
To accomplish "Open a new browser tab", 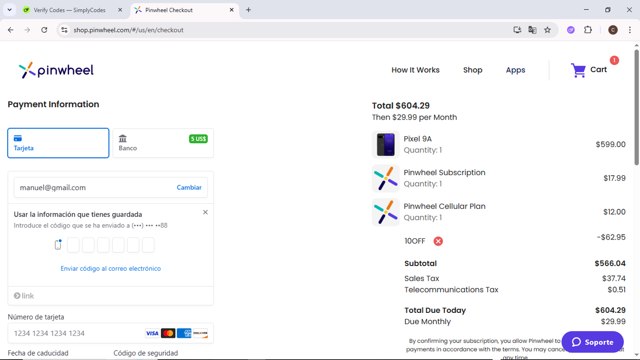I will point(248,10).
